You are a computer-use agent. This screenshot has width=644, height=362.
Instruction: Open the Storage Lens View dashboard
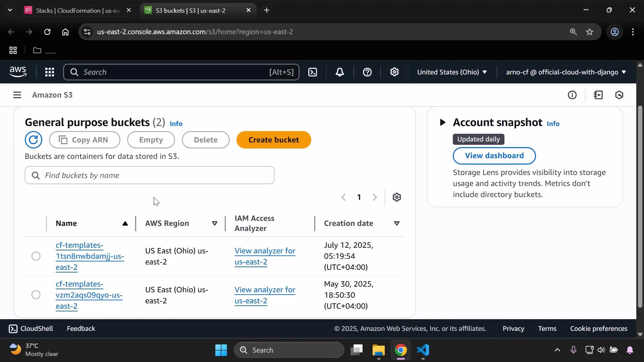494,156
